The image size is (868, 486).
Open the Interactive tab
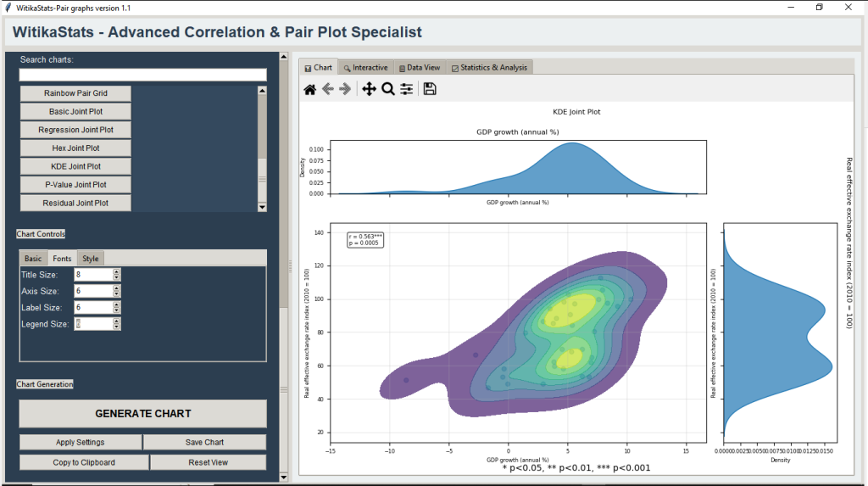[366, 68]
